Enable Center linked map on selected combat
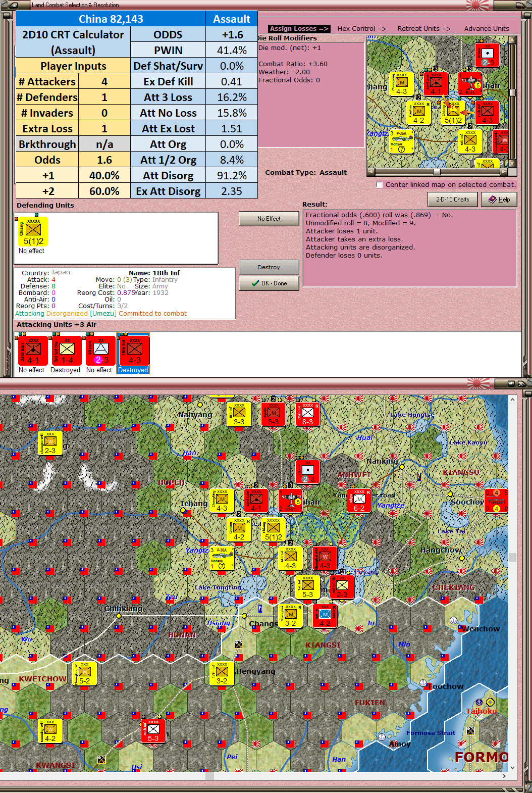Screen dimensions: 532x793 tap(380, 185)
